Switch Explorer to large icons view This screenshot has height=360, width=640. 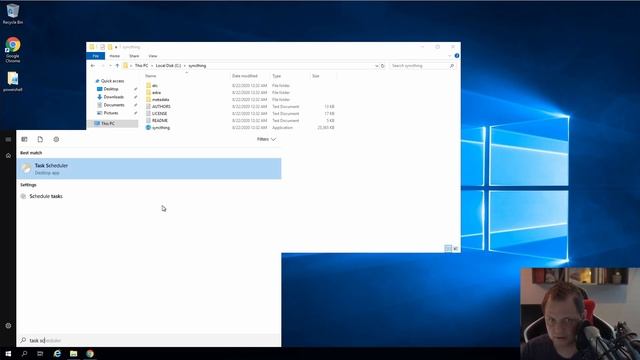click(x=456, y=248)
